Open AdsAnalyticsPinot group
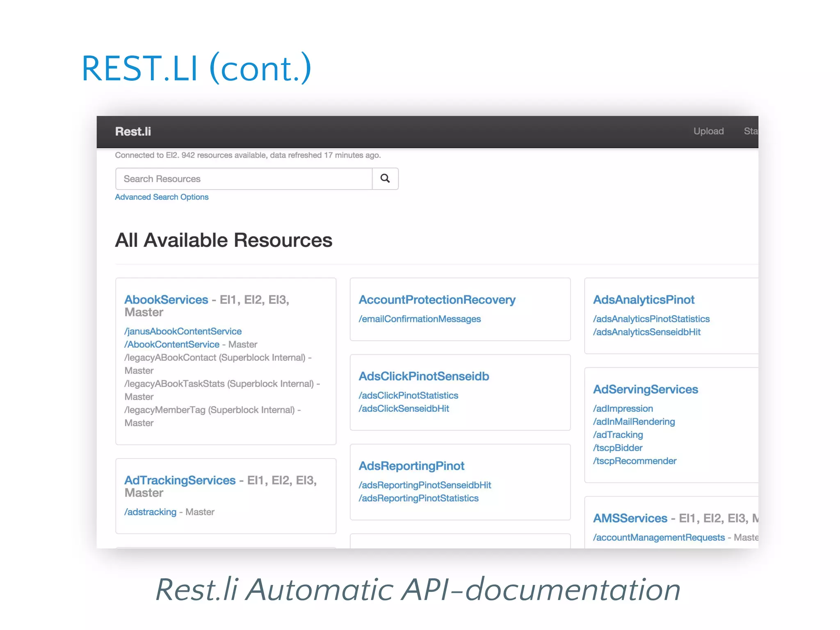This screenshot has height=630, width=840. [x=644, y=299]
